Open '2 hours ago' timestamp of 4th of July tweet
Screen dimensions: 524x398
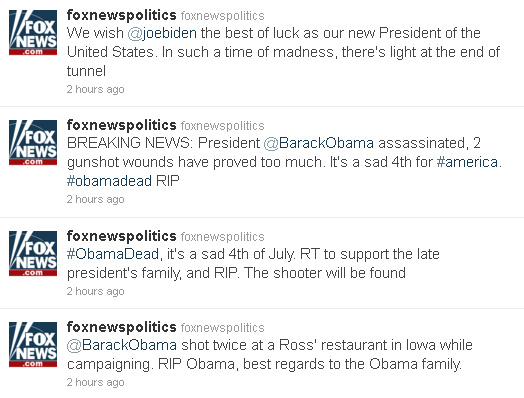[96, 291]
